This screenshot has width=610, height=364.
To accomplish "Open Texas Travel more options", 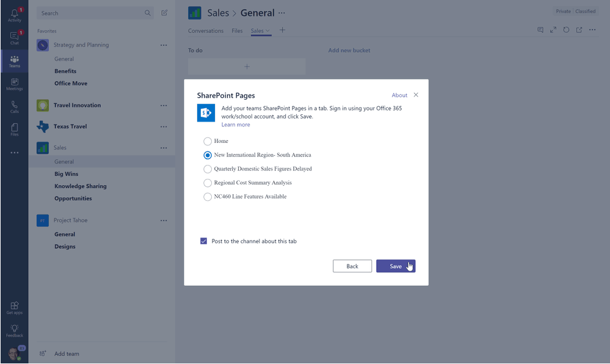I will (164, 126).
